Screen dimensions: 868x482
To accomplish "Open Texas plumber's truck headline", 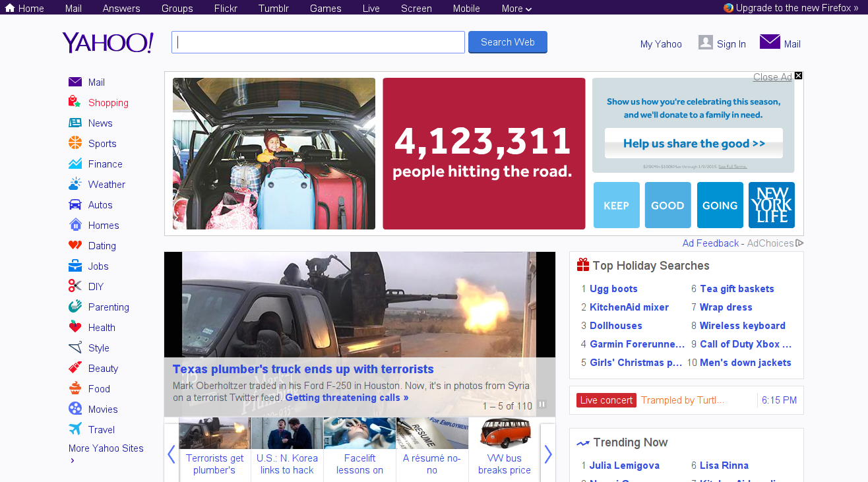I will (x=303, y=369).
